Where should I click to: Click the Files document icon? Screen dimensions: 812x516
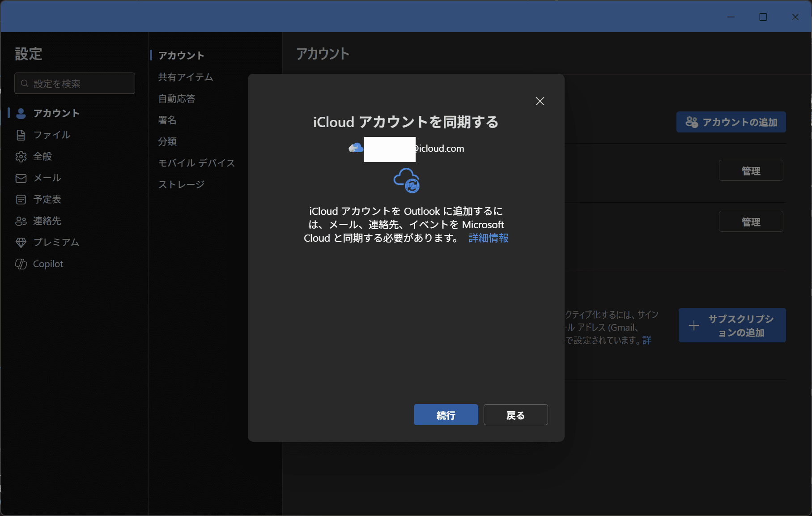pyautogui.click(x=21, y=135)
